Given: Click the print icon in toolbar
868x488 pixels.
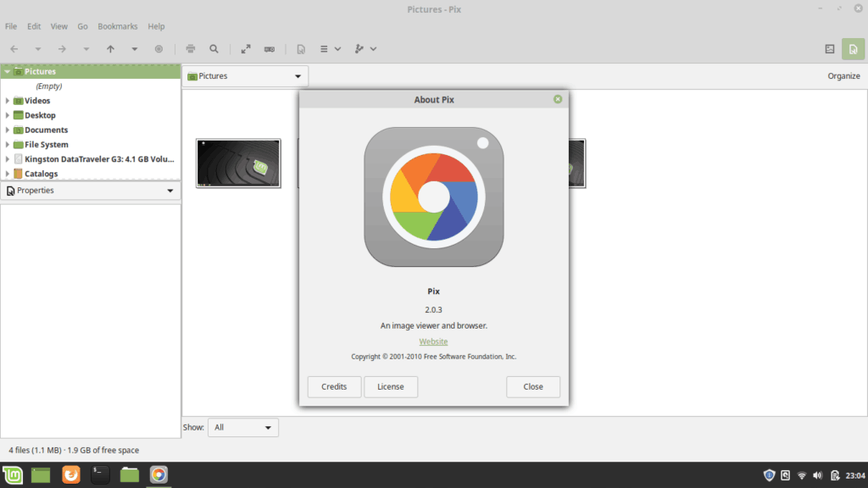Looking at the screenshot, I should pos(191,48).
